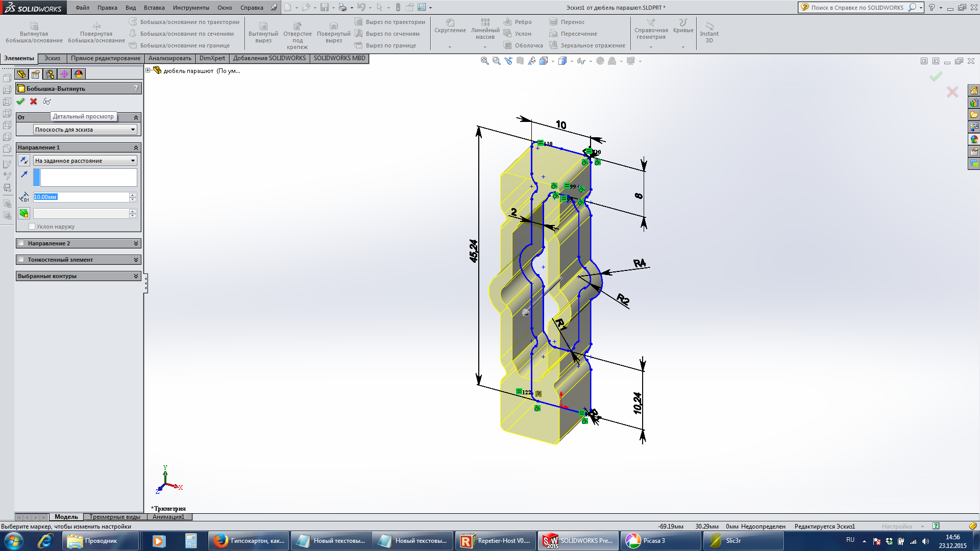
Task: Confirm sketch with corner checkmark
Action: tap(936, 77)
